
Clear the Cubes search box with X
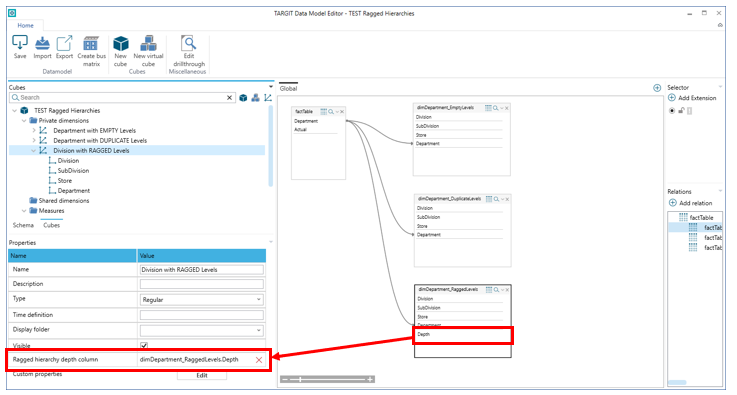[229, 98]
